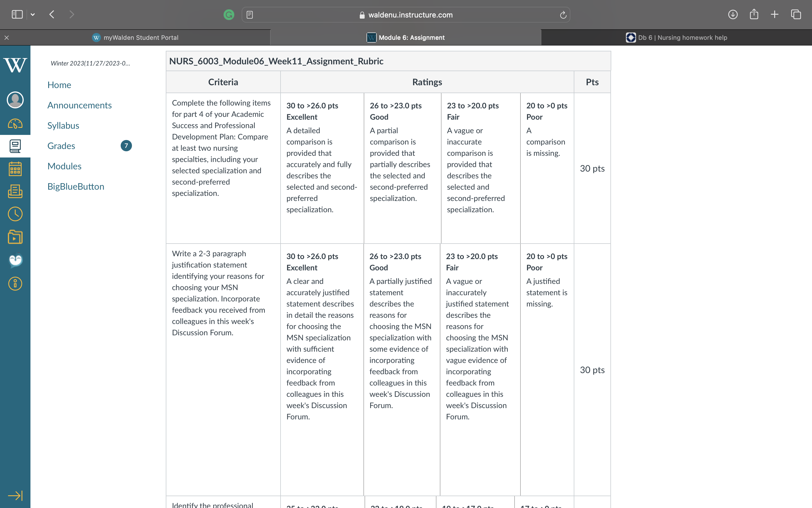This screenshot has height=508, width=812.
Task: Click "Write a 2-3 paragraph justification" criterion
Action: pos(219,293)
